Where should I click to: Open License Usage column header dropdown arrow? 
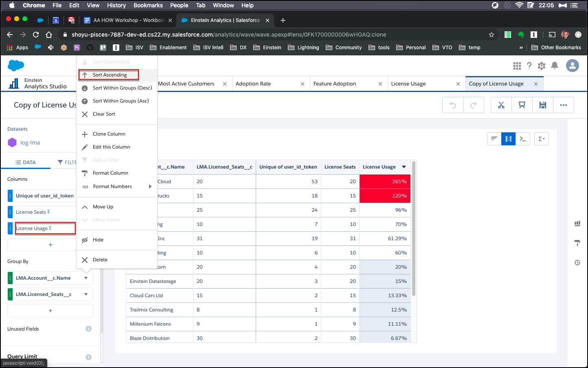[x=404, y=167]
